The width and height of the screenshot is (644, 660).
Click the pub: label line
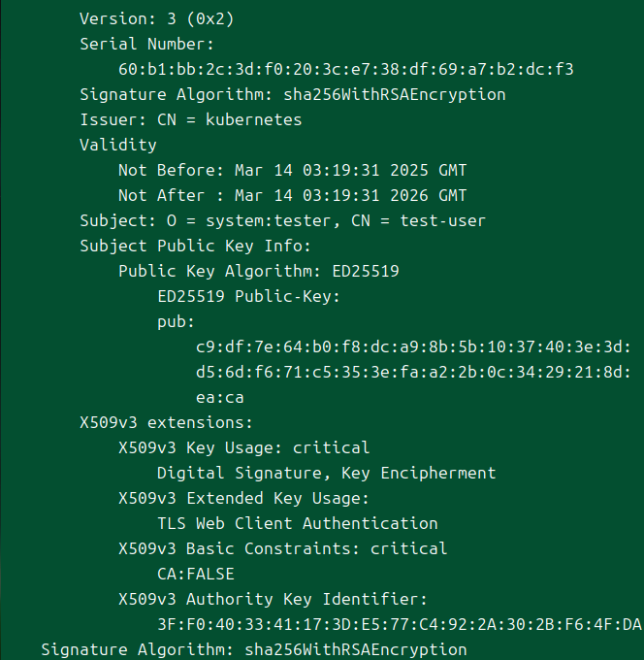[x=176, y=322]
